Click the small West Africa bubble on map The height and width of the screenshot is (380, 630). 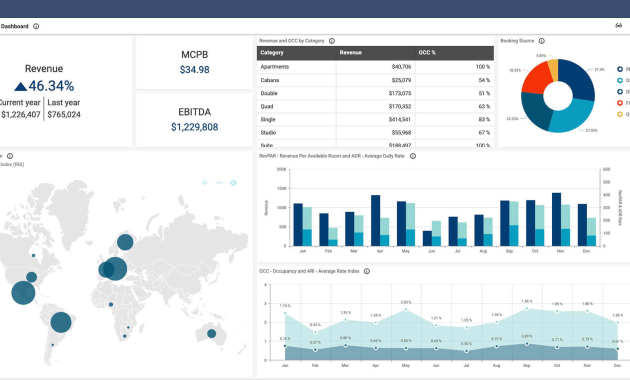click(x=111, y=304)
